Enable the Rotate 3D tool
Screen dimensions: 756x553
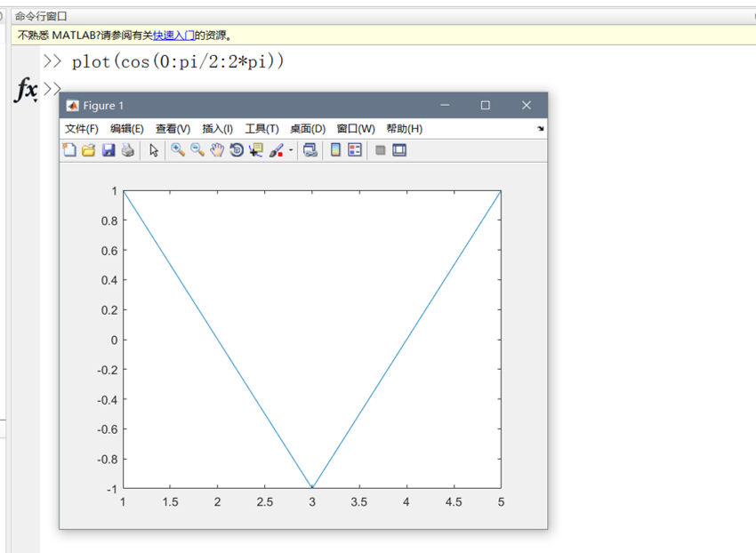(237, 150)
